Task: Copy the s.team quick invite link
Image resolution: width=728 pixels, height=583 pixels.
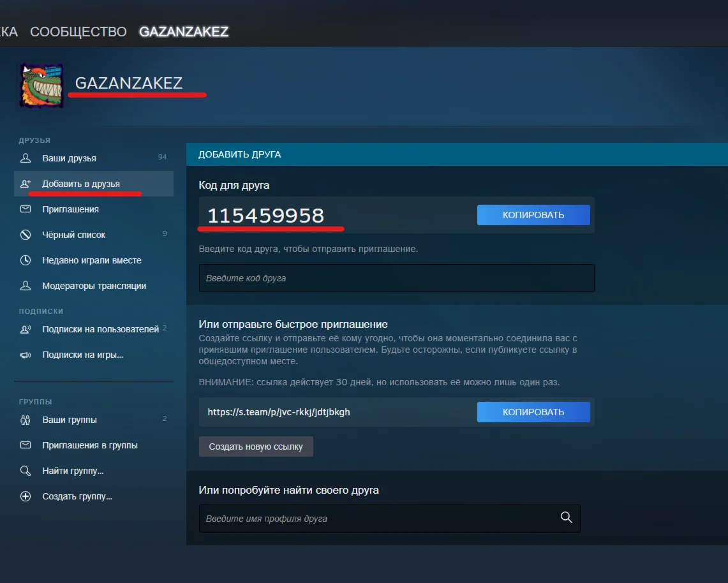Action: click(533, 412)
